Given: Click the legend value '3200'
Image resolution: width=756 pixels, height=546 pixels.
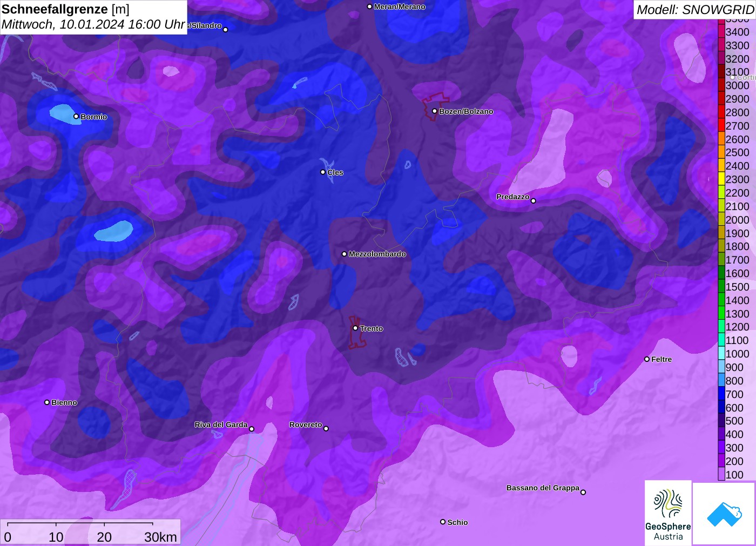Looking at the screenshot, I should coord(737,59).
